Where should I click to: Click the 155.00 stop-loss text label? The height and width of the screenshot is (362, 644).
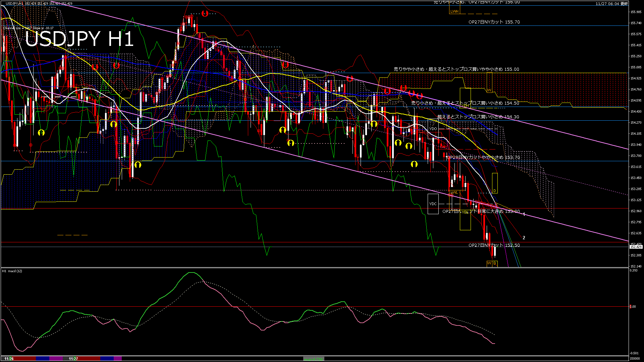[x=456, y=69]
